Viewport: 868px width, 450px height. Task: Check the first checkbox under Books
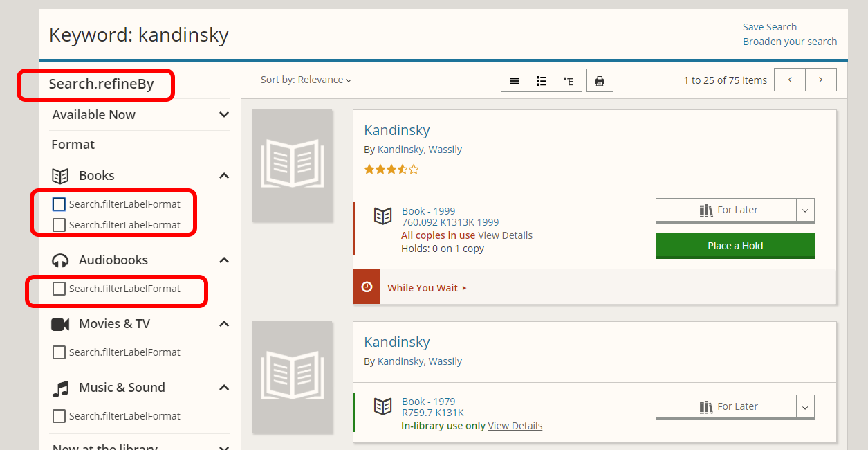coord(59,204)
